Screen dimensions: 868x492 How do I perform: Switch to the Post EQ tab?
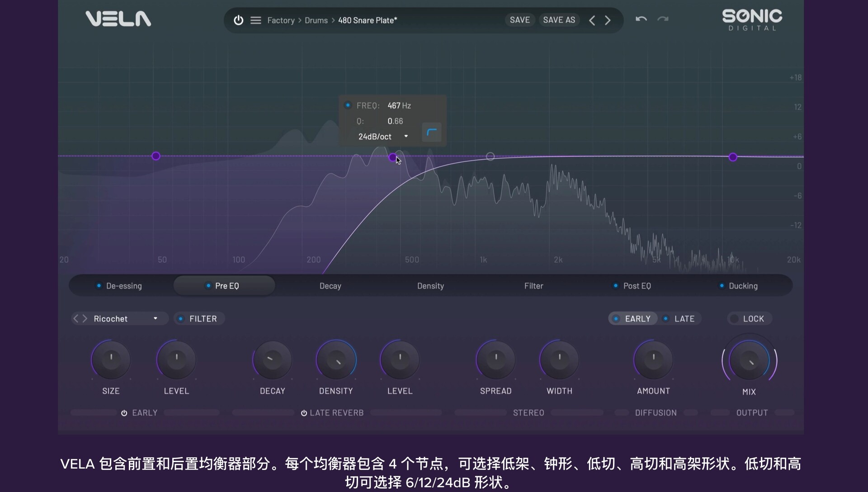click(633, 286)
